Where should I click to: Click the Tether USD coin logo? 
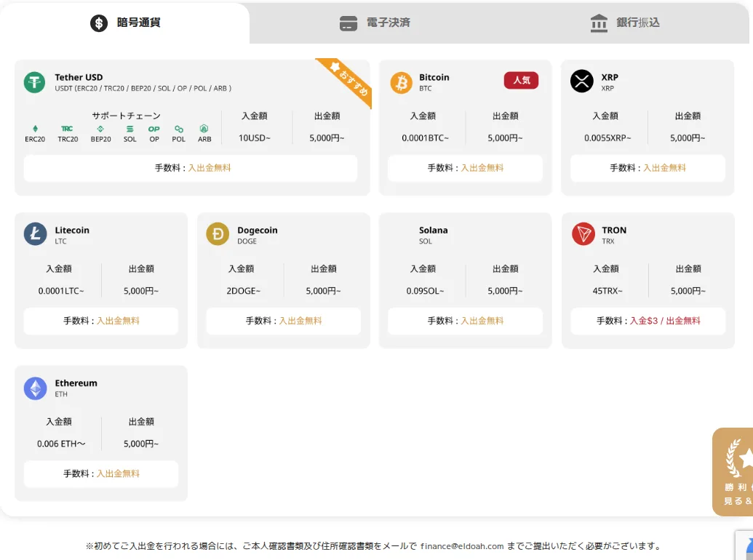coord(35,82)
